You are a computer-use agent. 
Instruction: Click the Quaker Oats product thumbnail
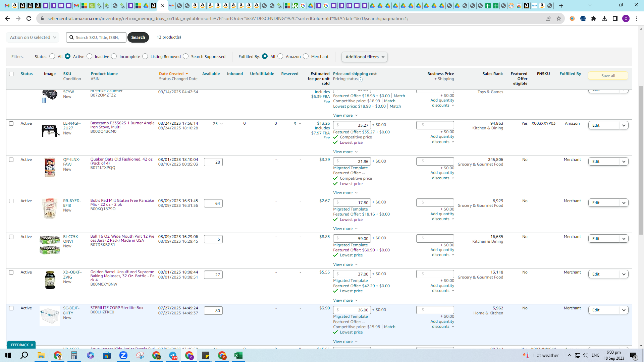click(50, 167)
